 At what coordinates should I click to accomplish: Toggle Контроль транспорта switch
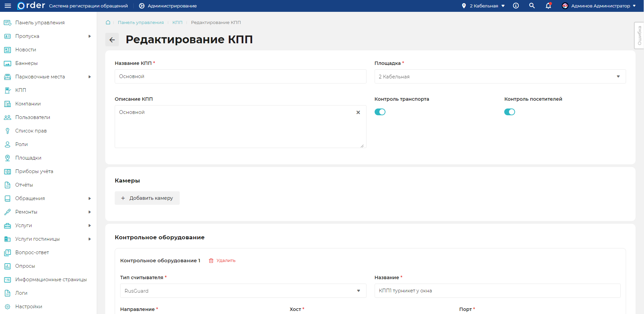(x=380, y=112)
